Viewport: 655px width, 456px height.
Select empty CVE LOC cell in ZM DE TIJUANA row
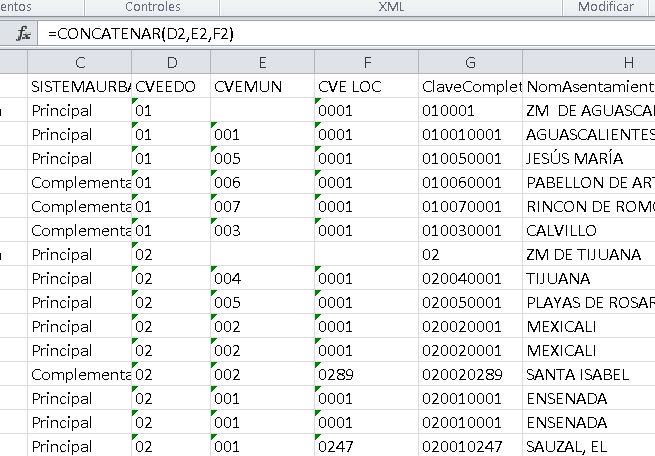pyautogui.click(x=367, y=254)
